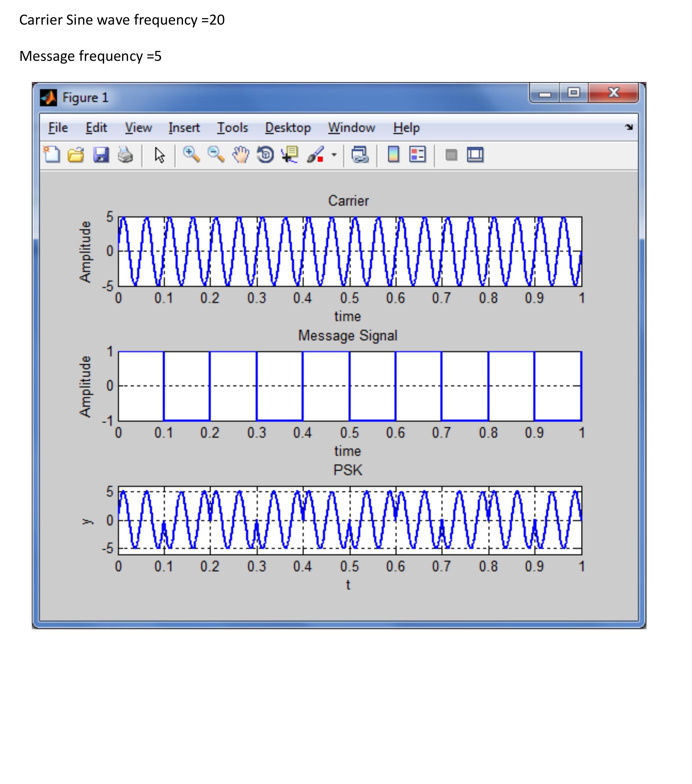The width and height of the screenshot is (692, 784).
Task: Activate the Zoom Out magnifier tool
Action: [x=216, y=155]
